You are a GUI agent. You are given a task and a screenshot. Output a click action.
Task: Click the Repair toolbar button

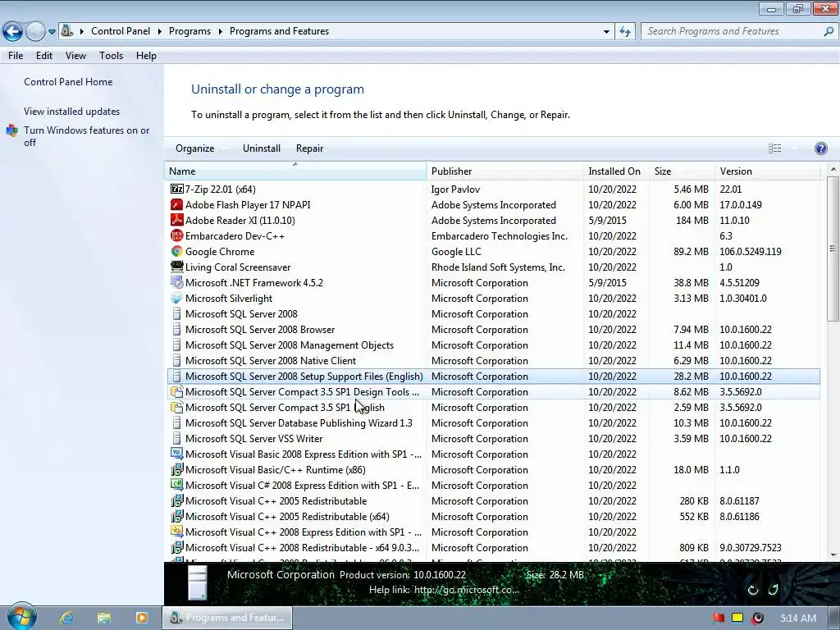[x=309, y=148]
